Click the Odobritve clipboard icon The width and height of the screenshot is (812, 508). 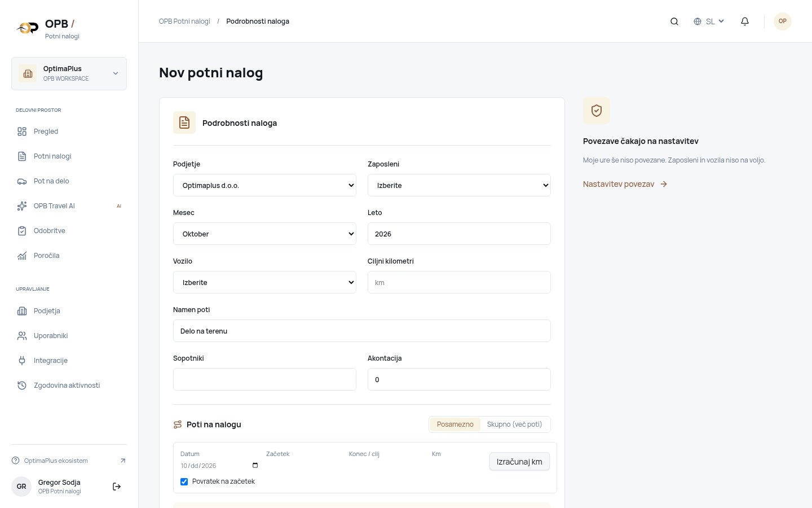pos(22,231)
